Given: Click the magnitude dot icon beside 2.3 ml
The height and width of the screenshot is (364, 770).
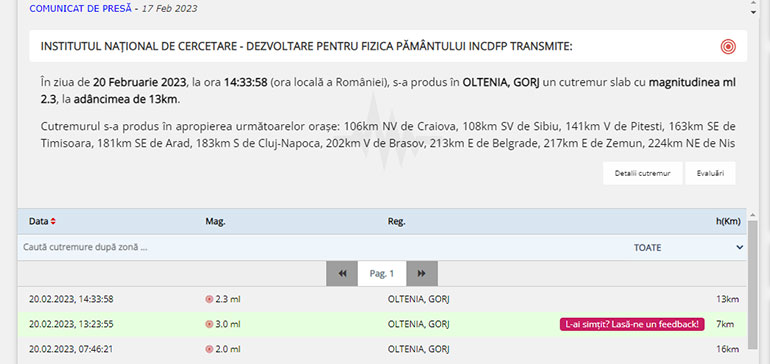Looking at the screenshot, I should pyautogui.click(x=209, y=299).
